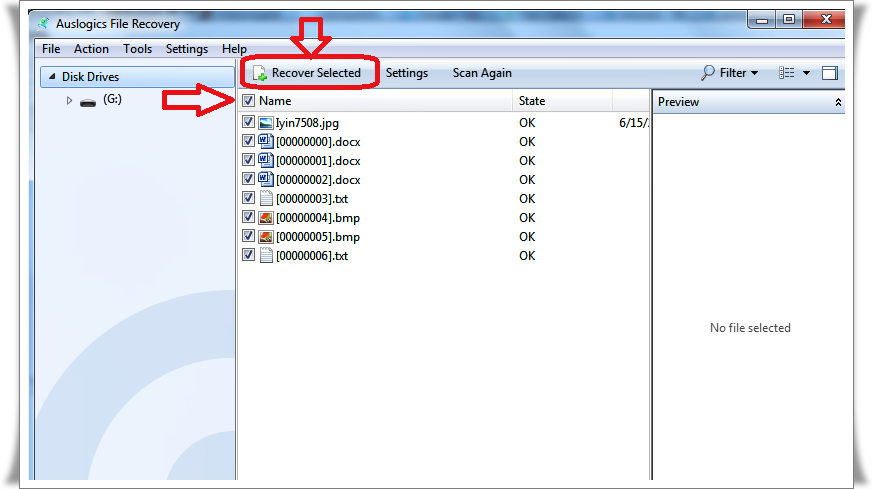Click Auslogics File Recovery app icon
The height and width of the screenshot is (489, 873).
(x=43, y=23)
